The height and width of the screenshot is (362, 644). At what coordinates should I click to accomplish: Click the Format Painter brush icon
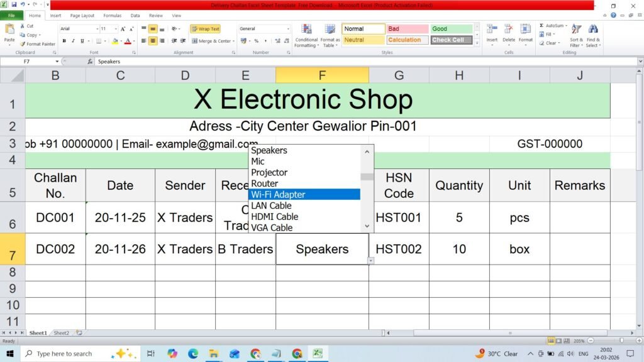click(x=23, y=44)
